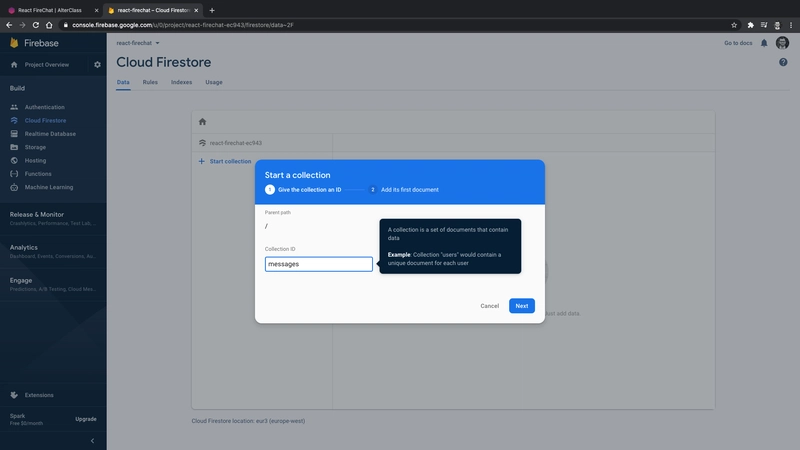Select the react-firechat Cloud Firestore browser tab
This screenshot has width=800, height=450.
[x=153, y=10]
